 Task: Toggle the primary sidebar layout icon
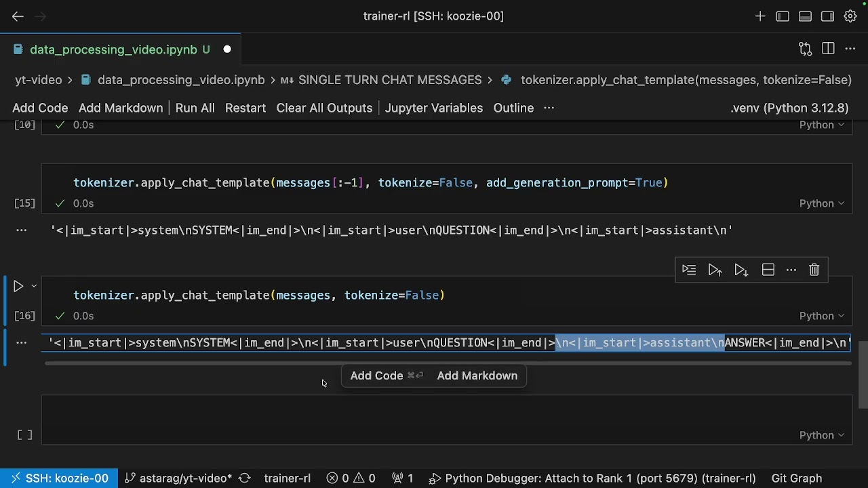(x=783, y=16)
